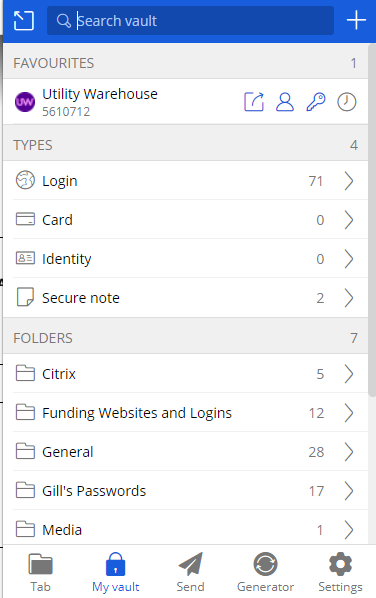
Task: Copy Utility Warehouse password with key icon
Action: (316, 102)
